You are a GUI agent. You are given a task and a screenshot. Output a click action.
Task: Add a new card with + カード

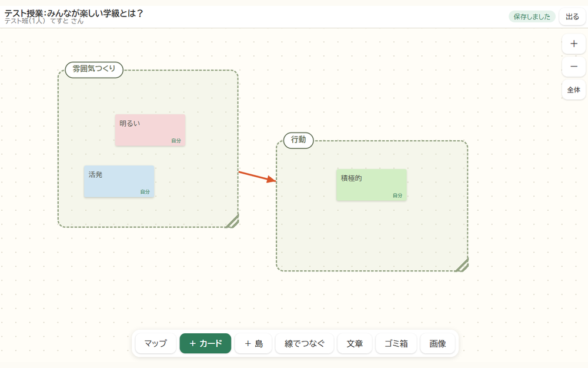[x=205, y=343]
